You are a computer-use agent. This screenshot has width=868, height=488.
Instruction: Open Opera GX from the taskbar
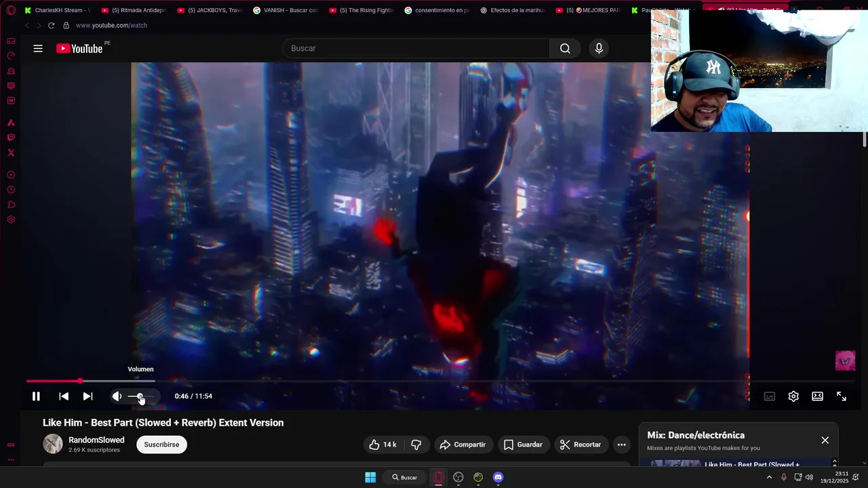tap(439, 477)
